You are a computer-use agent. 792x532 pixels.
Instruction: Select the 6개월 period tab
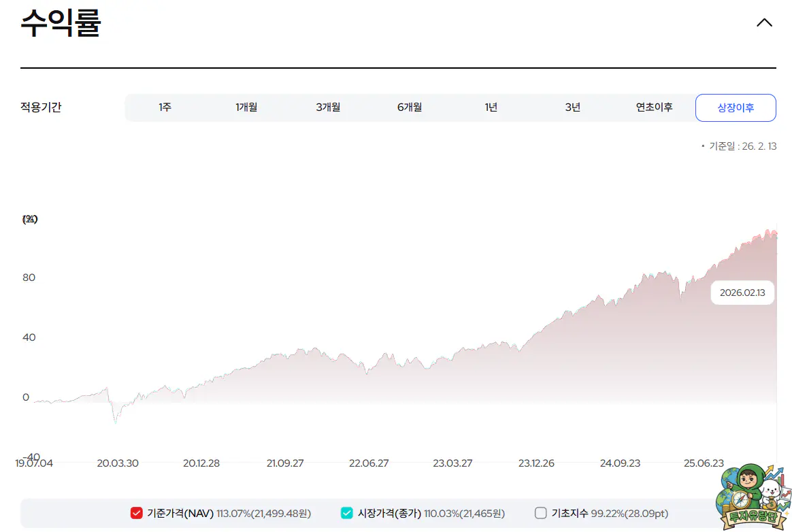point(410,107)
